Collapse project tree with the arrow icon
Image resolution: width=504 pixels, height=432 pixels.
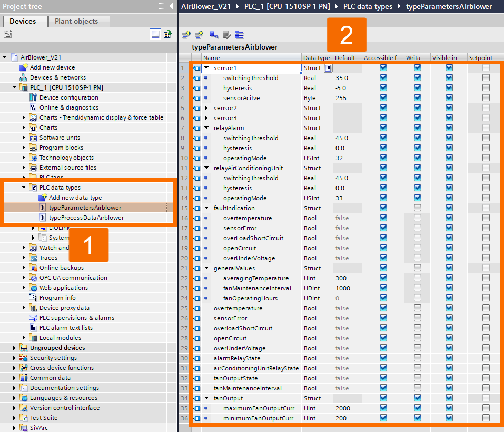[171, 6]
